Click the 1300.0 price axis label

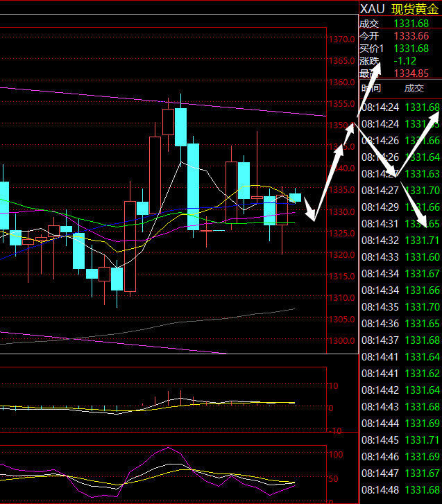pyautogui.click(x=342, y=340)
